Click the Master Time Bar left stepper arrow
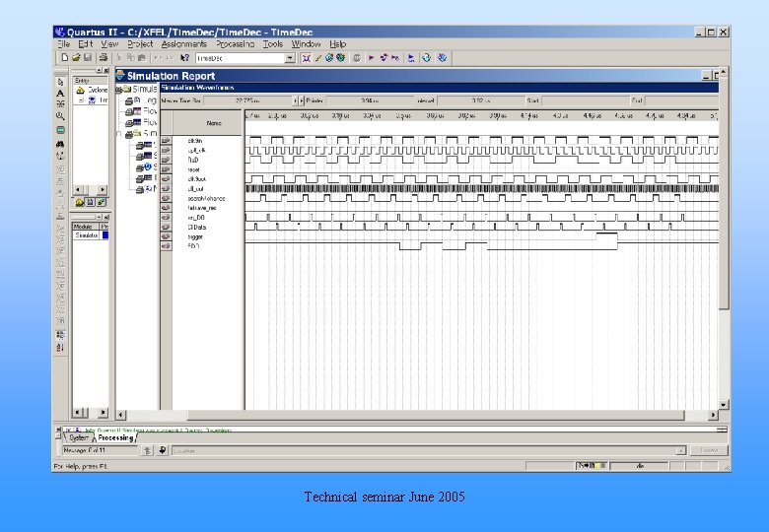The height and width of the screenshot is (532, 769). click(296, 100)
